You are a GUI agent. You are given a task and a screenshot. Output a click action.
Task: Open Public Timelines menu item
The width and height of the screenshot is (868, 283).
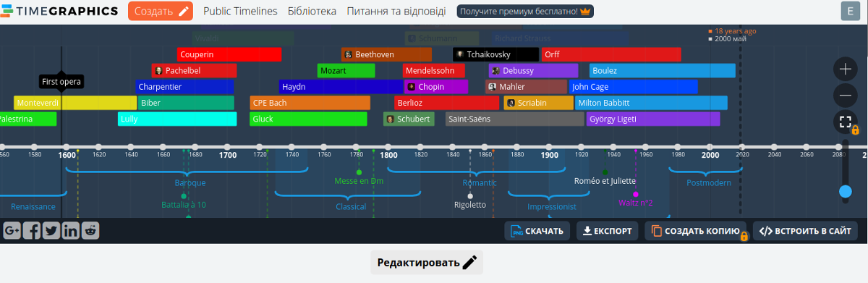(x=240, y=12)
